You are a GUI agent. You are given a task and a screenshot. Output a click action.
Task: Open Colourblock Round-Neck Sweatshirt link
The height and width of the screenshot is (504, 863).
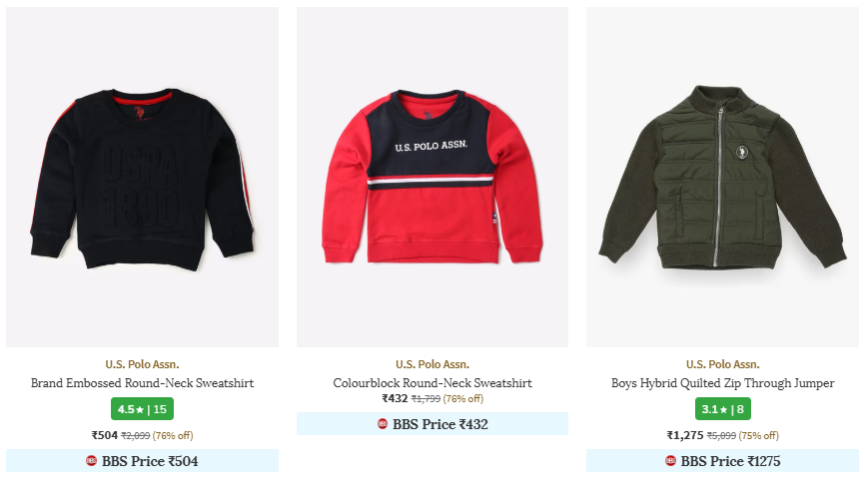(x=432, y=383)
